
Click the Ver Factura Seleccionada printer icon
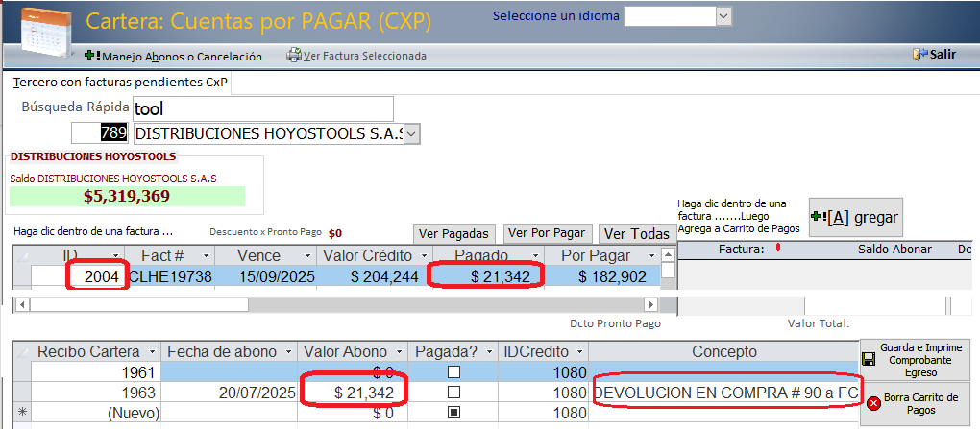294,56
